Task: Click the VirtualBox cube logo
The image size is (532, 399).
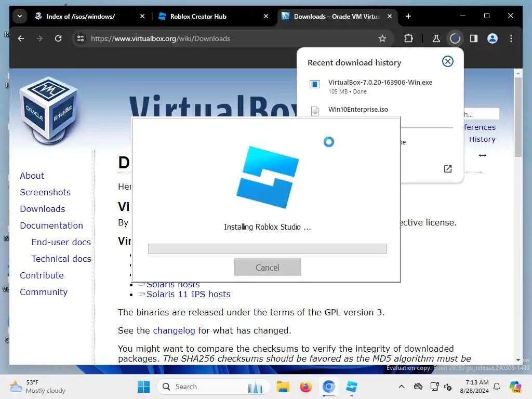Action: coord(49,111)
